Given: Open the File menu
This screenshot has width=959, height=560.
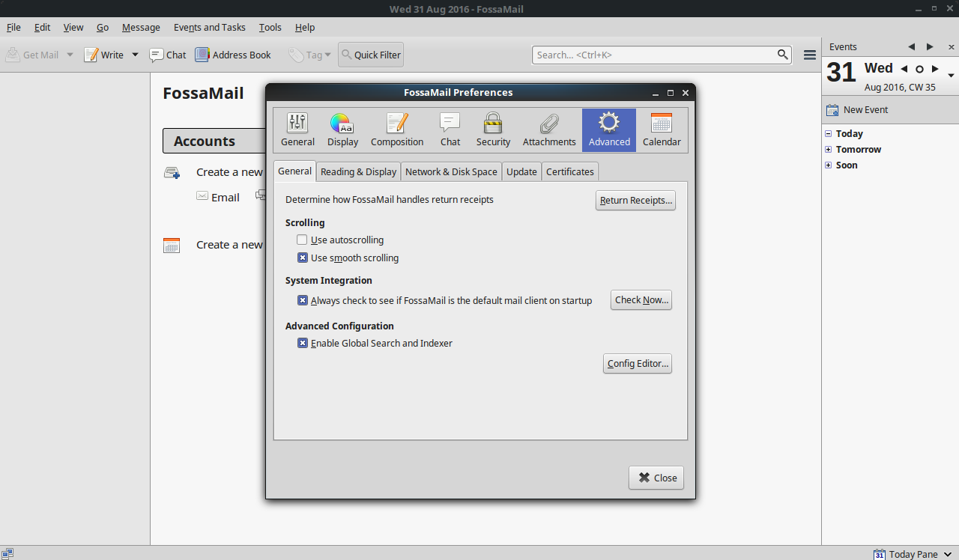Looking at the screenshot, I should (x=13, y=27).
